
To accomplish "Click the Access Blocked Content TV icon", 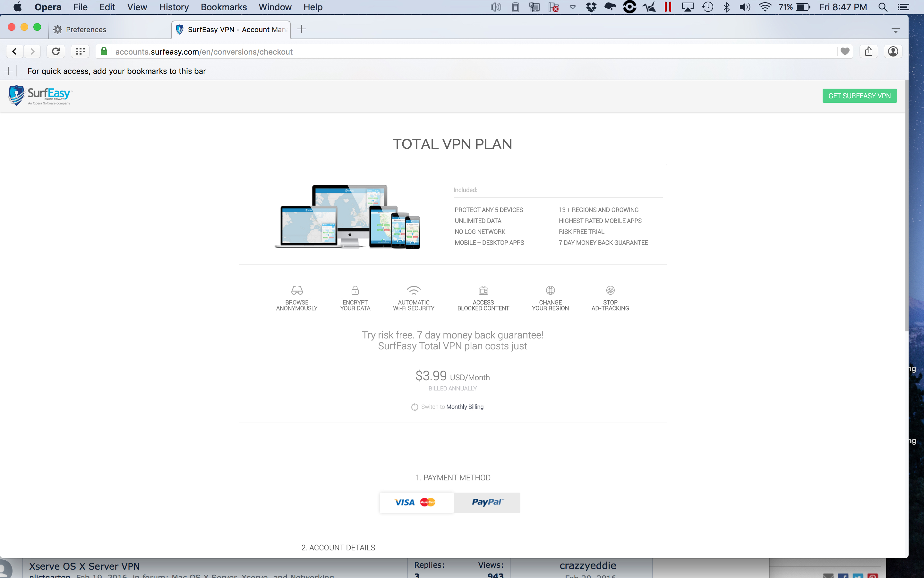I will pyautogui.click(x=483, y=290).
